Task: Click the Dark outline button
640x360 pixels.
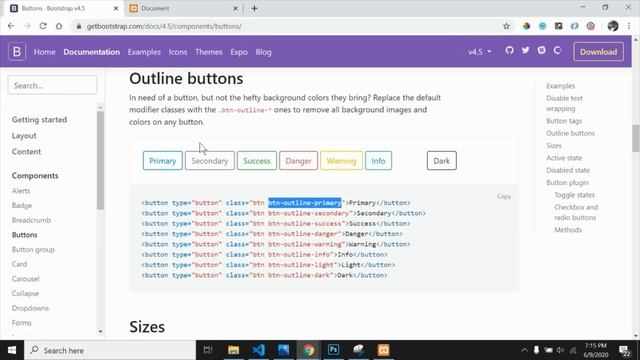Action: point(442,161)
